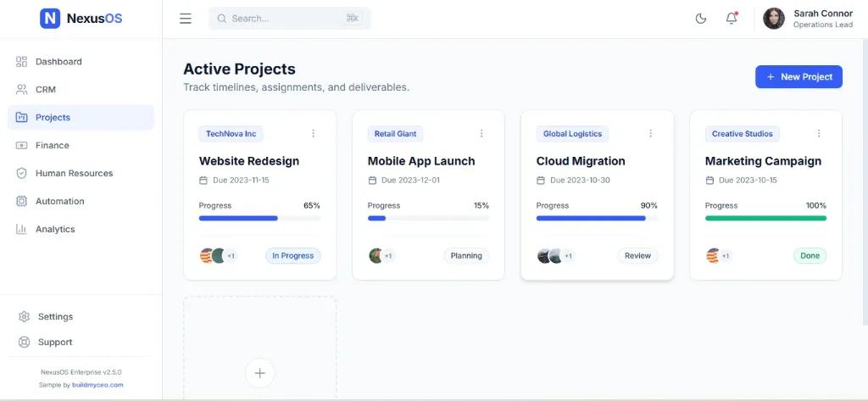Image resolution: width=868 pixels, height=401 pixels.
Task: Open Settings with the gear icon
Action: tap(25, 317)
